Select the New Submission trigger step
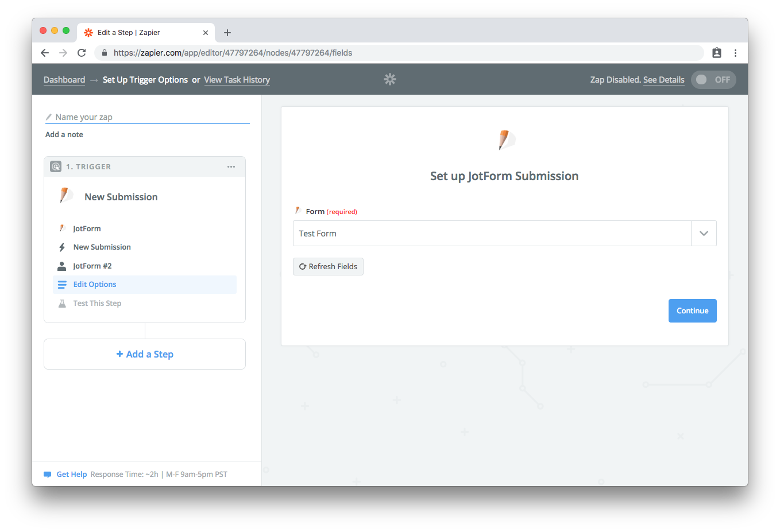The width and height of the screenshot is (780, 532). [x=145, y=247]
